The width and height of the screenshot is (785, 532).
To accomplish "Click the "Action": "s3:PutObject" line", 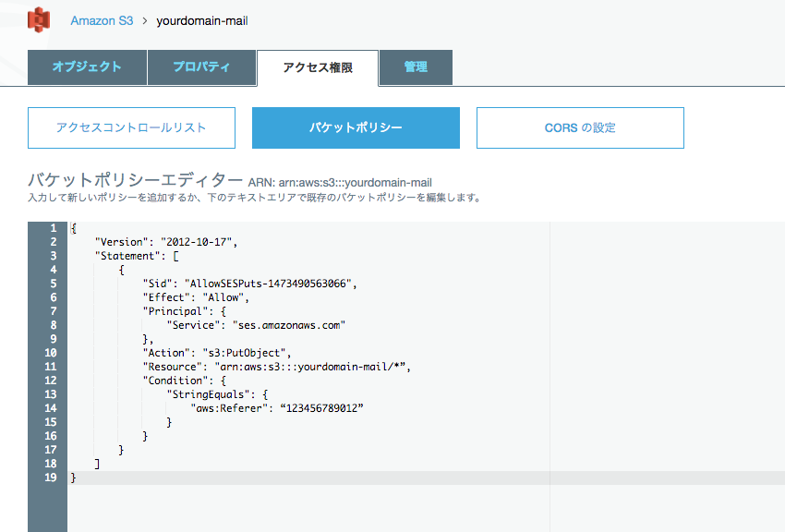I will 217,353.
